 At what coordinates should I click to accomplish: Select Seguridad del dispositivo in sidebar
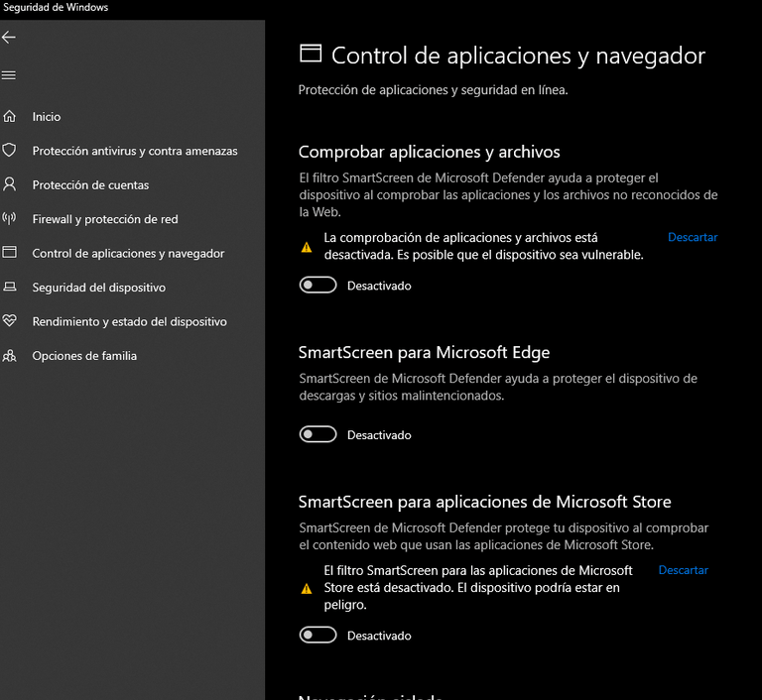tap(99, 288)
